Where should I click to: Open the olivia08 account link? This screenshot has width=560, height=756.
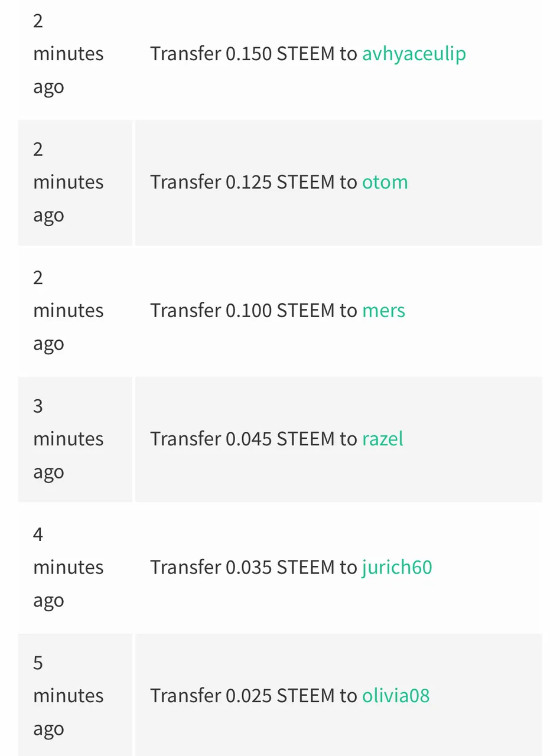(x=395, y=696)
